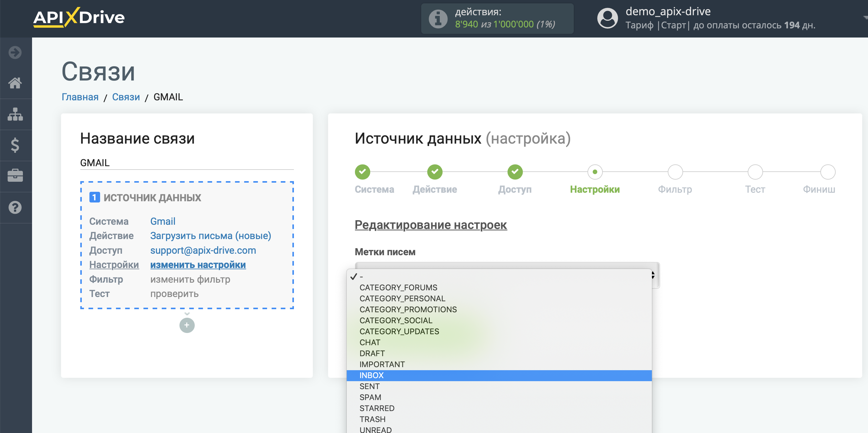Click the info icon next to действия

[438, 19]
